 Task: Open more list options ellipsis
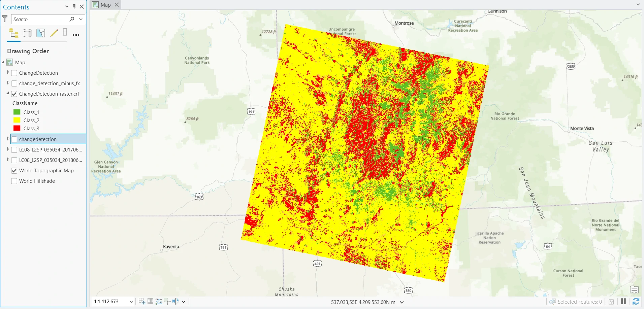76,35
